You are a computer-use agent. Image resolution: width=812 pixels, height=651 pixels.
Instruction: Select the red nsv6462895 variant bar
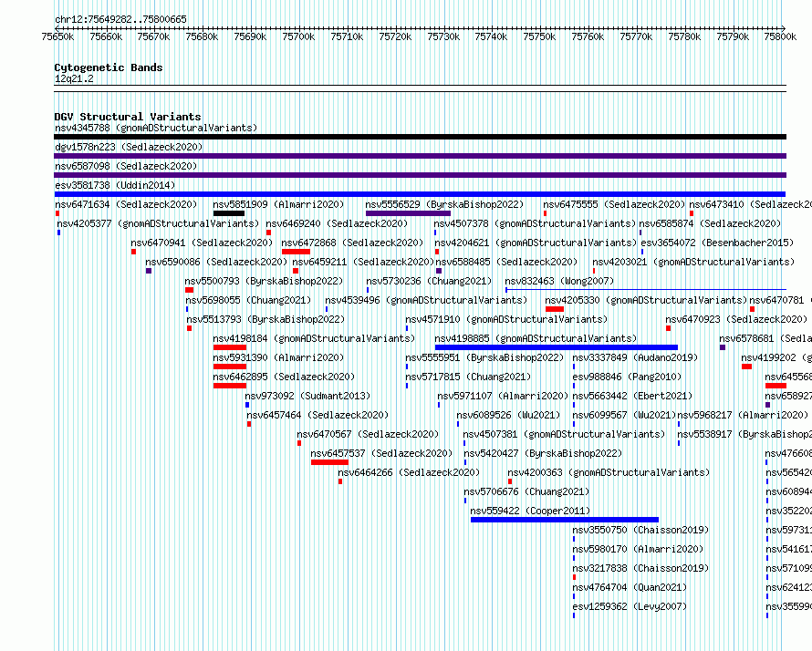pyautogui.click(x=229, y=386)
